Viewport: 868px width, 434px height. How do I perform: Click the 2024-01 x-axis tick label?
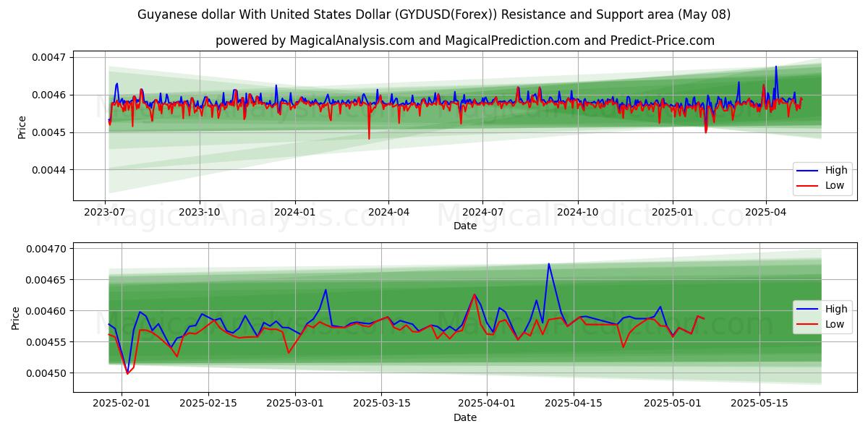294,213
